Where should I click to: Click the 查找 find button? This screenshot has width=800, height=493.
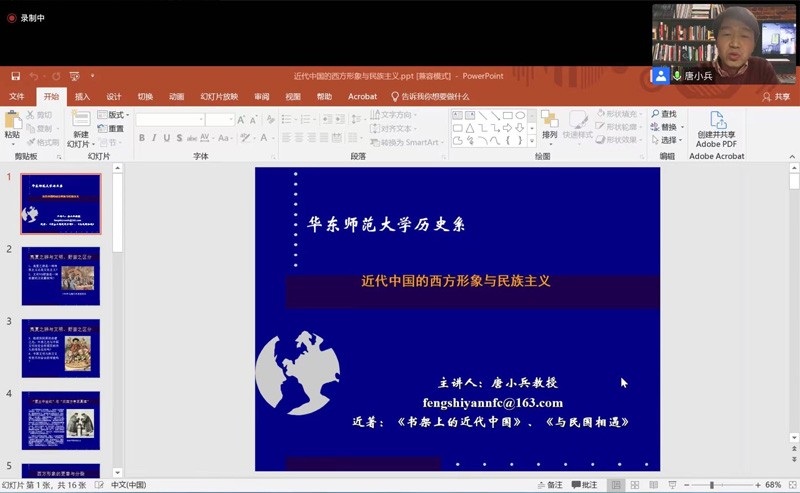point(664,114)
